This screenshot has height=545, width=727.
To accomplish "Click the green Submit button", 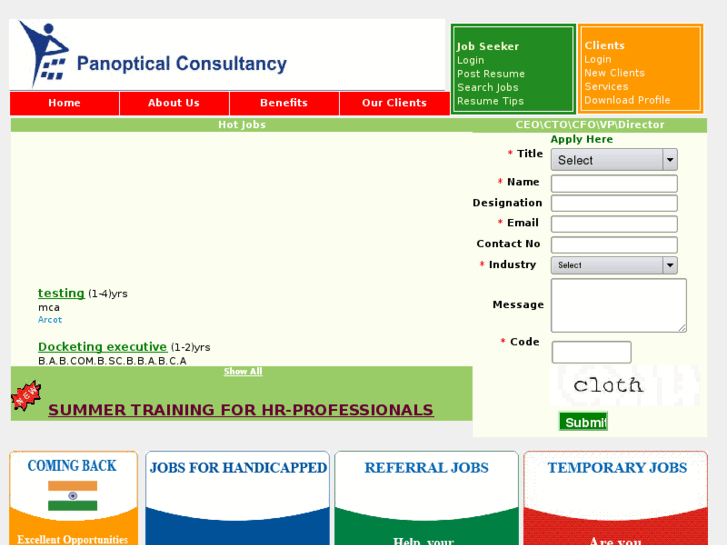I will click(583, 422).
